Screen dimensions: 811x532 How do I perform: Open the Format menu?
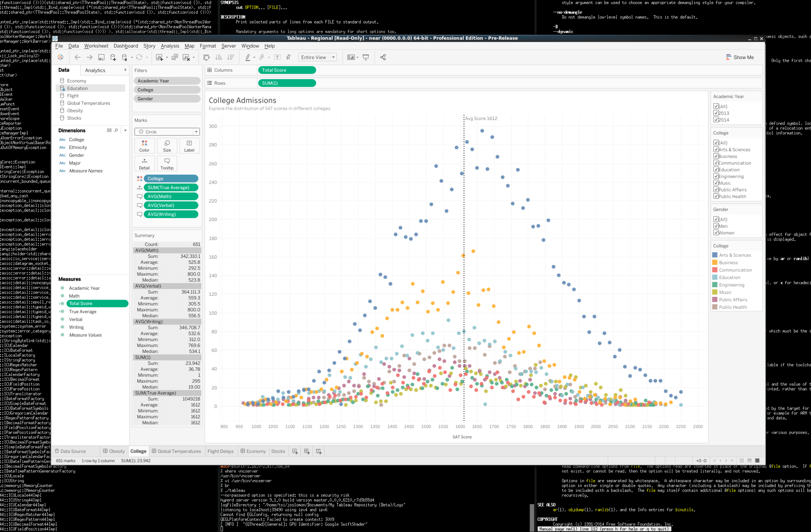(x=208, y=46)
